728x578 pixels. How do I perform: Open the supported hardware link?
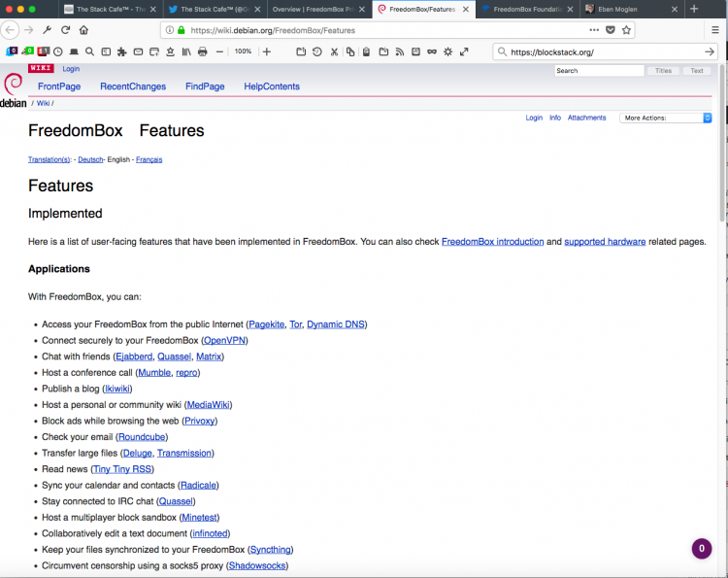605,242
